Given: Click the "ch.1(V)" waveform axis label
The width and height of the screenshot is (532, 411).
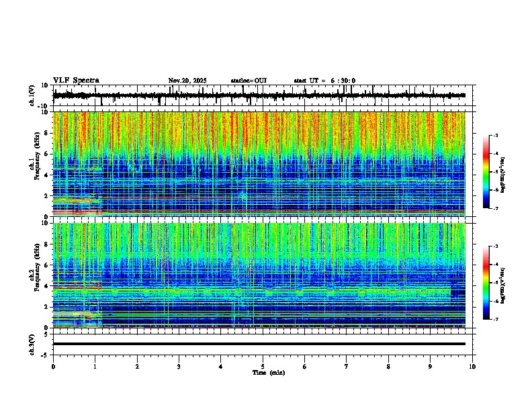Looking at the screenshot, I should tap(32, 95).
